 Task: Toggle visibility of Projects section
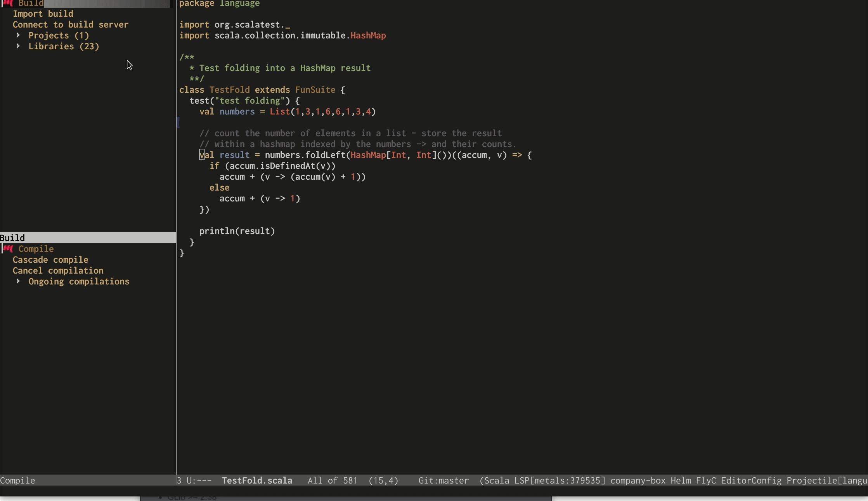pos(18,35)
